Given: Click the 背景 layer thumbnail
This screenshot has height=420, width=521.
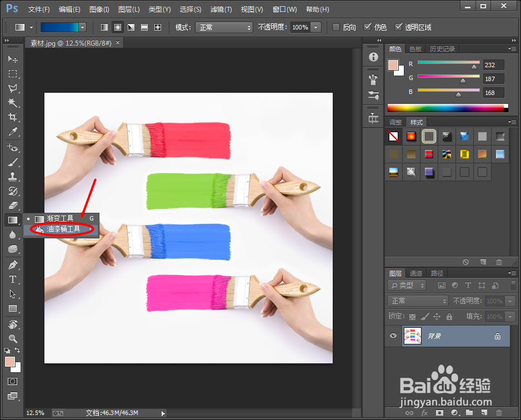Looking at the screenshot, I should tap(412, 336).
